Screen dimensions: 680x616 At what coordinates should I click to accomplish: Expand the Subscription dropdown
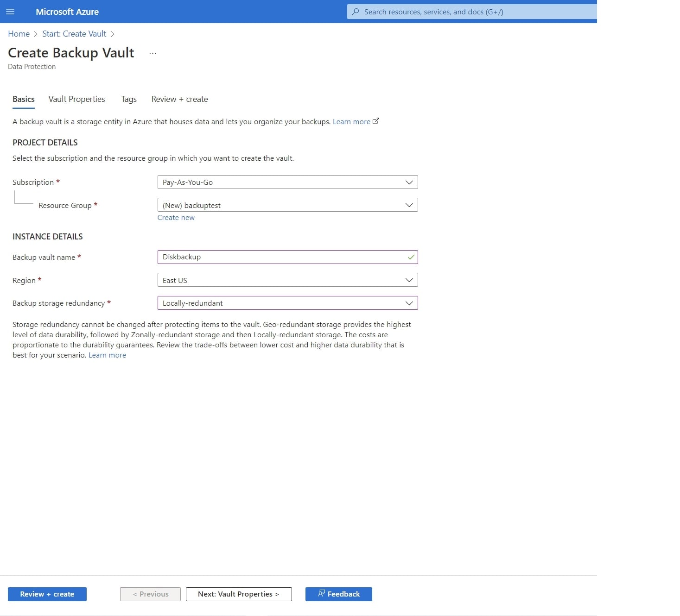click(x=287, y=182)
